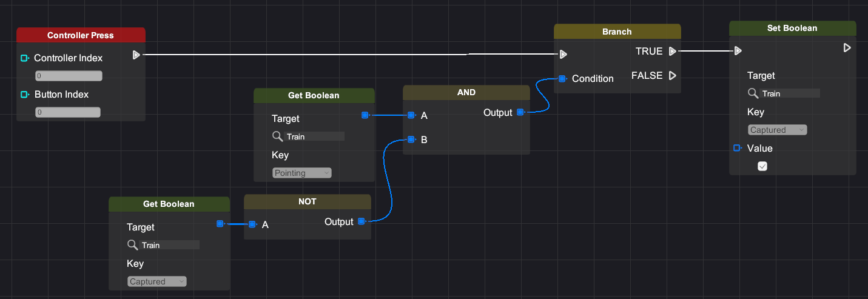Click the Controller Press flow output arrow

pyautogui.click(x=136, y=55)
